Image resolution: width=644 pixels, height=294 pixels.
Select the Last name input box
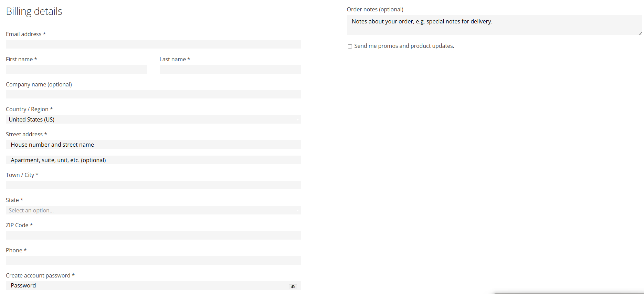[230, 70]
